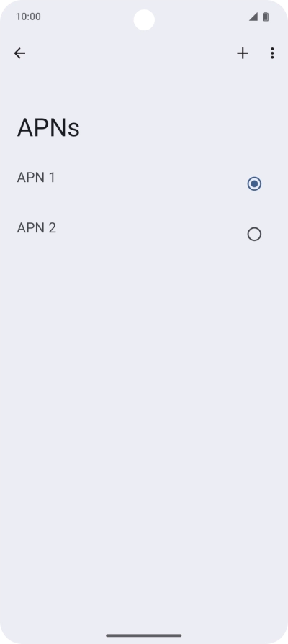Tap the cellular signal status icon

(x=253, y=17)
